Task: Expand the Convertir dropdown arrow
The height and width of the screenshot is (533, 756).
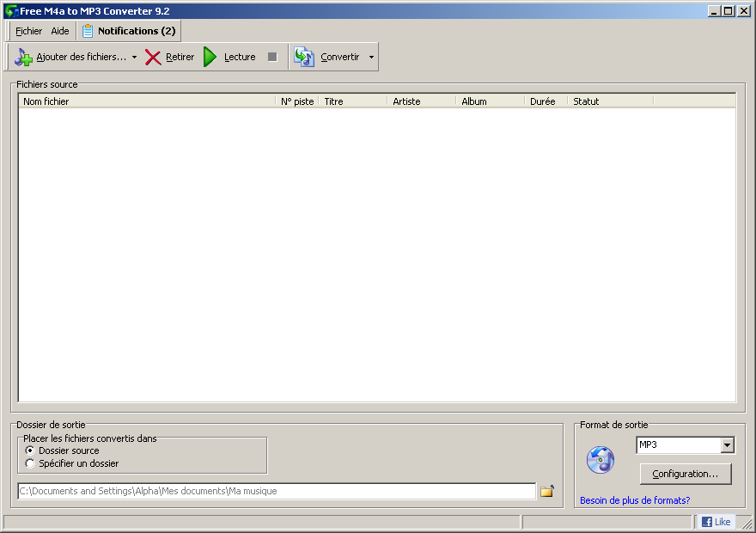Action: 371,57
